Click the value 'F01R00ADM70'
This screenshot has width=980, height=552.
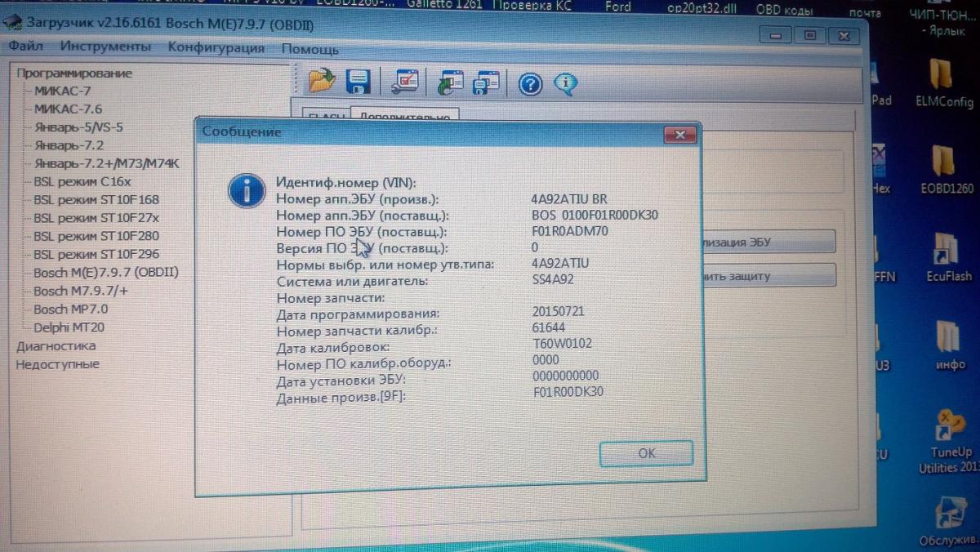click(569, 231)
